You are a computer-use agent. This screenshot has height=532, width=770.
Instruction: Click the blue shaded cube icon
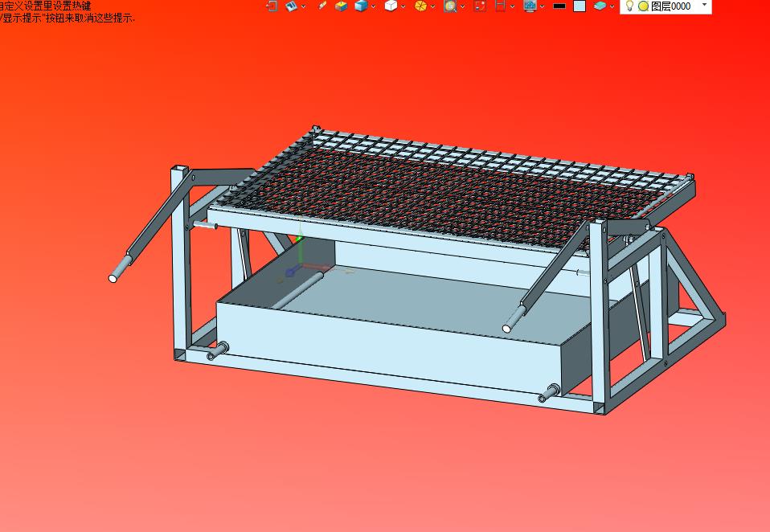[361, 6]
